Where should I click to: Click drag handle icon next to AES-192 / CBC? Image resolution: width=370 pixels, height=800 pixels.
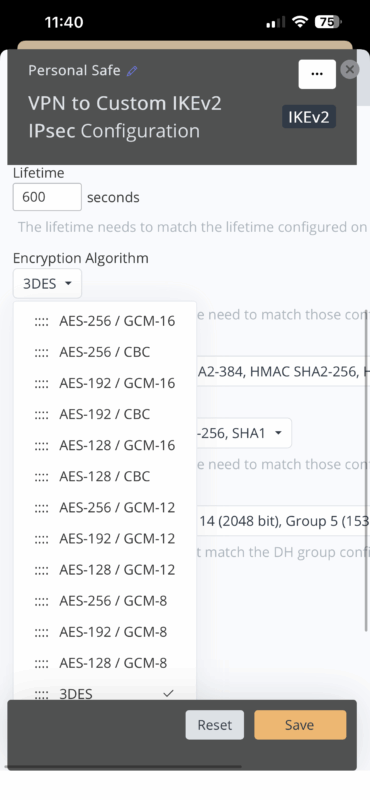coord(42,415)
